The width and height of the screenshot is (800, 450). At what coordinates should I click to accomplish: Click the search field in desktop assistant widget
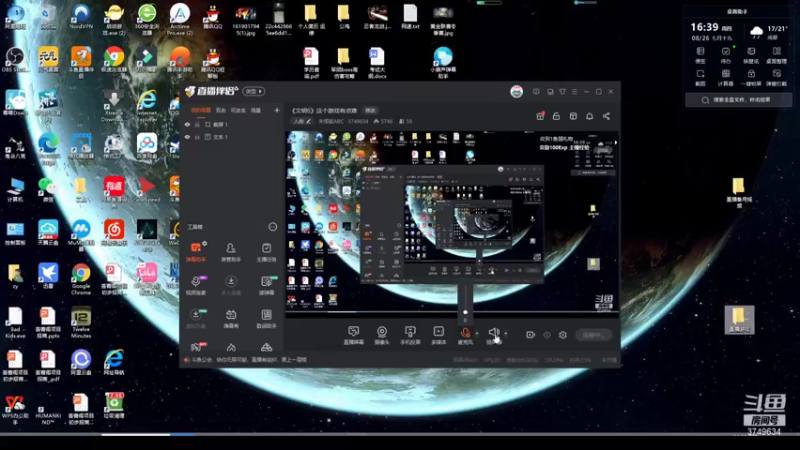[738, 100]
